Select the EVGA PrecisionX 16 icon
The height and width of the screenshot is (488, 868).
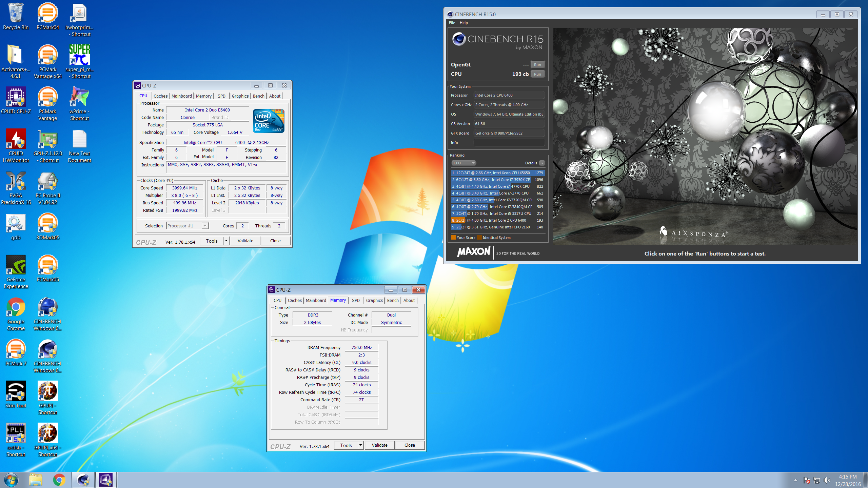16,188
